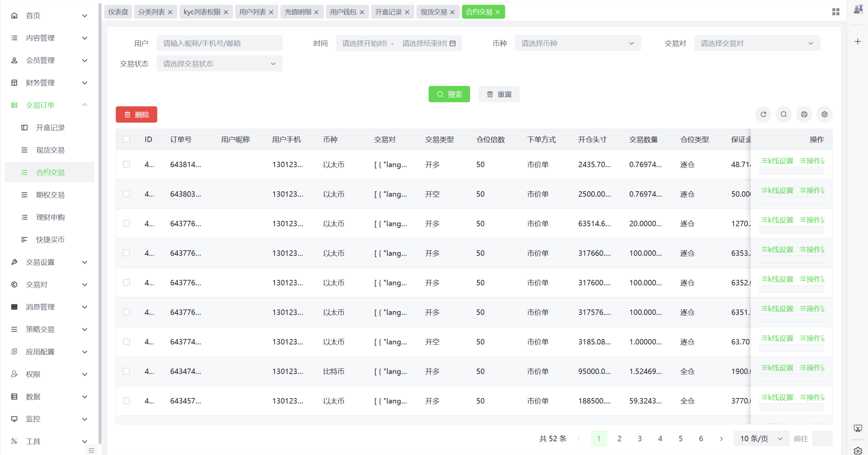Click the 请输入昵称/手机号/邮箱 input field
868x455 pixels.
pyautogui.click(x=219, y=43)
